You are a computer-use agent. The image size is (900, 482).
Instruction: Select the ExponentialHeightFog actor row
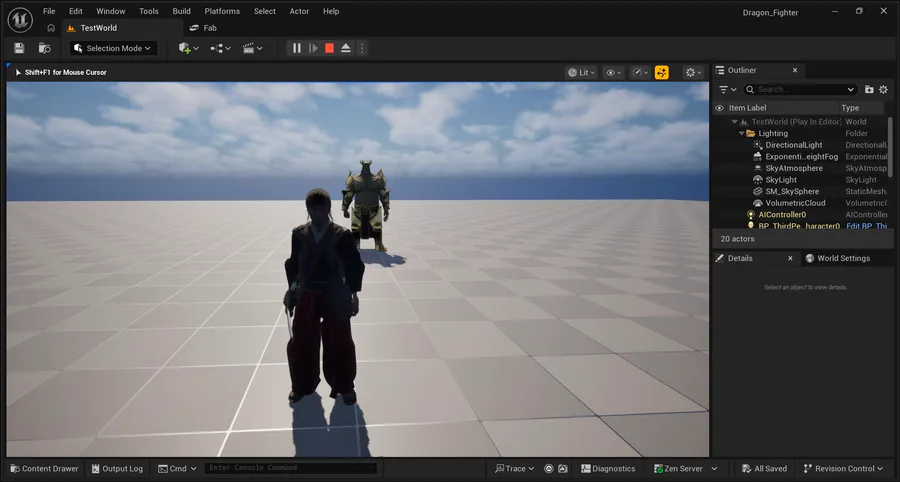click(x=800, y=157)
